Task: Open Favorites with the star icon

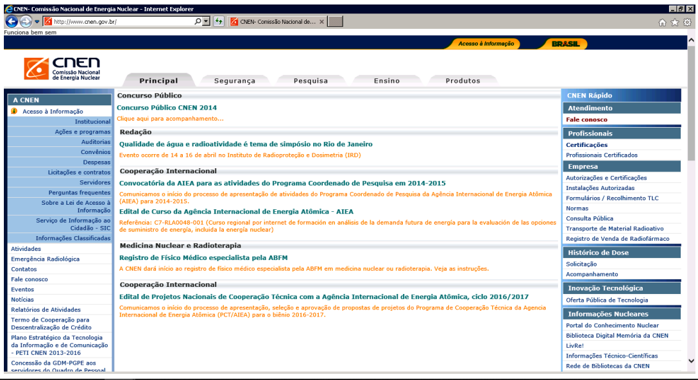Action: 675,22
